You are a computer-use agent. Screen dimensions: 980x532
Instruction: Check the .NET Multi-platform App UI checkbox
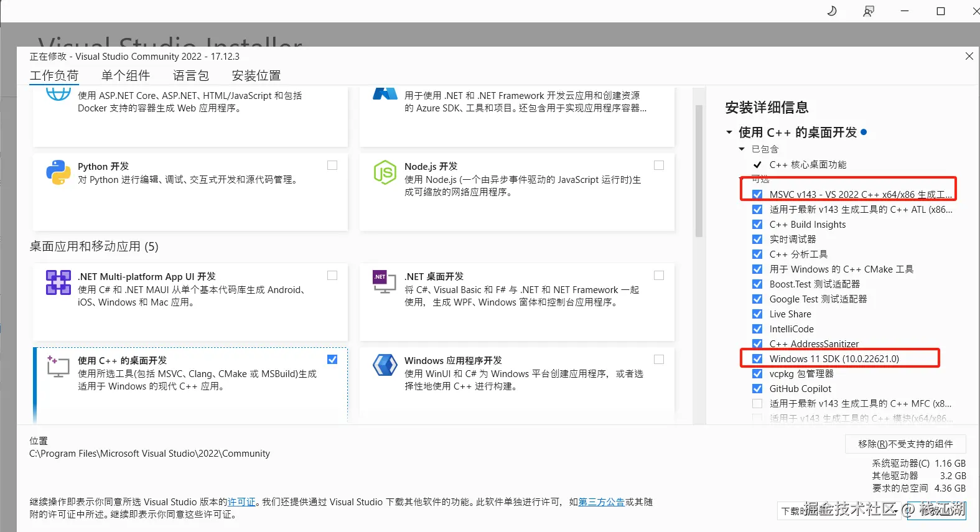(x=332, y=276)
